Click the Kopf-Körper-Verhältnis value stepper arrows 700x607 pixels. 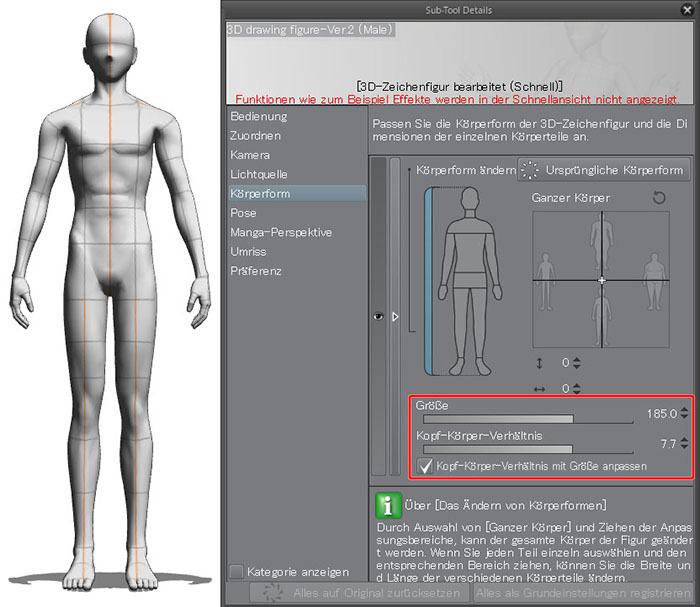click(684, 443)
